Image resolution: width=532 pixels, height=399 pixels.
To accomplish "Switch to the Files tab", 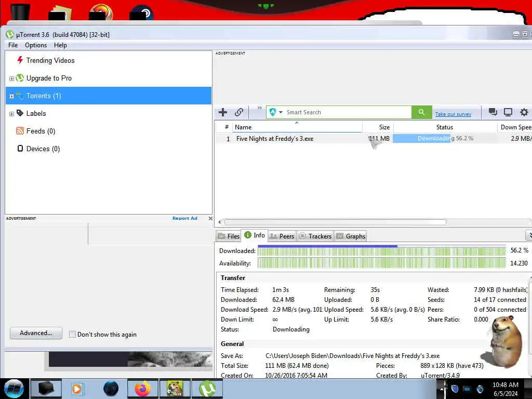I will pos(229,236).
